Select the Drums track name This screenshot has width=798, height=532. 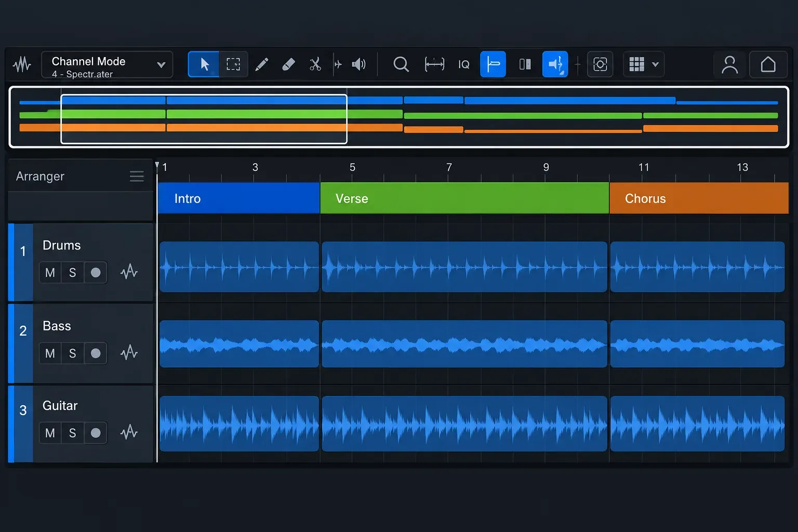click(61, 245)
